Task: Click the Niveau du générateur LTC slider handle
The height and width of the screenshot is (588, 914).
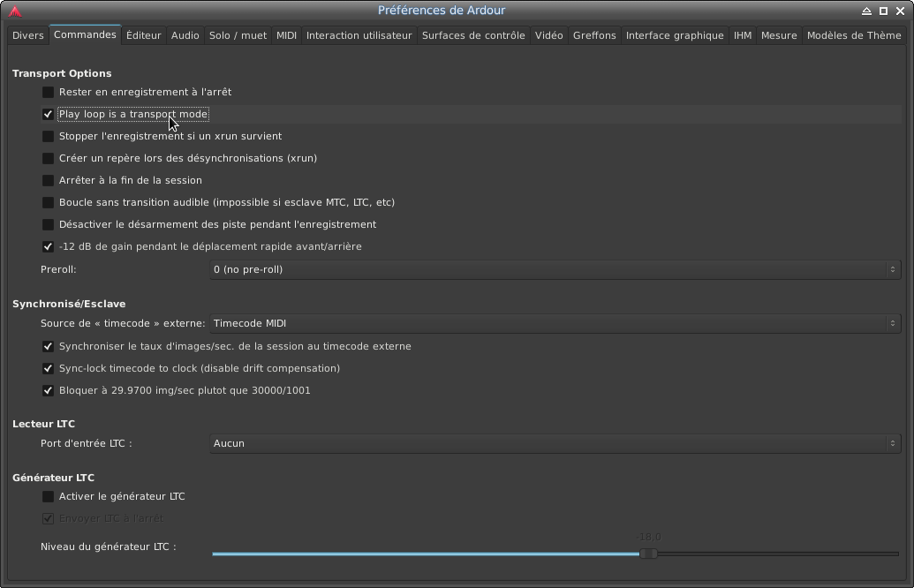Action: coord(648,554)
